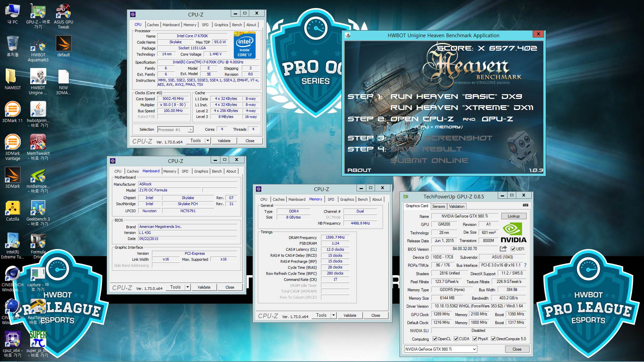
Task: Launch 3DMark desktop icon
Action: coord(12,178)
